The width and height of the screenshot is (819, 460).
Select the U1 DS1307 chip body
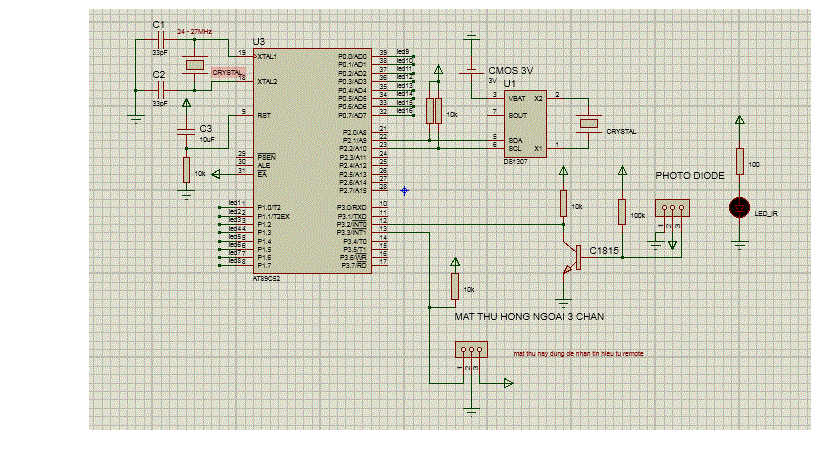(525, 124)
